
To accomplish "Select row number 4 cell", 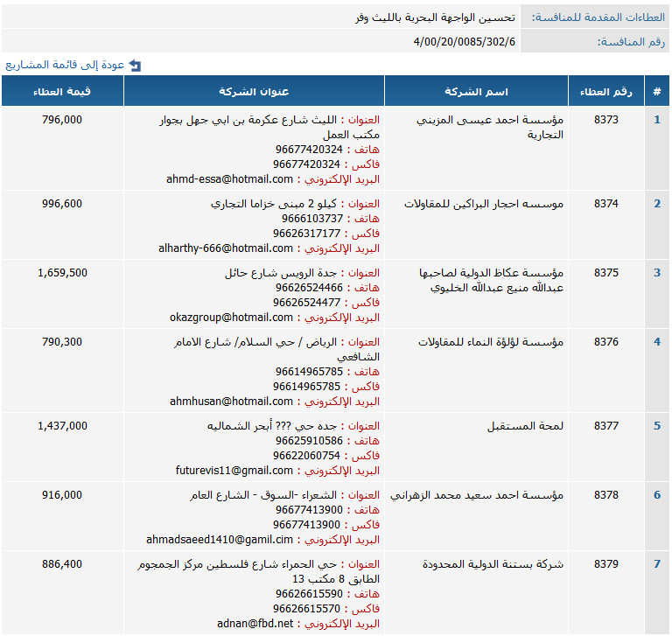I will pos(657,342).
